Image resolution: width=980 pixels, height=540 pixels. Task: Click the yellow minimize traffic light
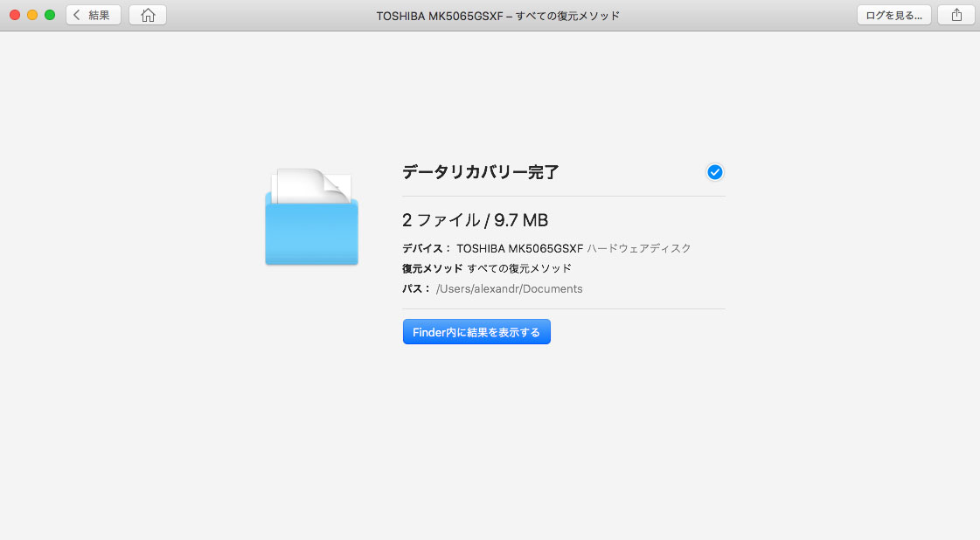click(32, 15)
